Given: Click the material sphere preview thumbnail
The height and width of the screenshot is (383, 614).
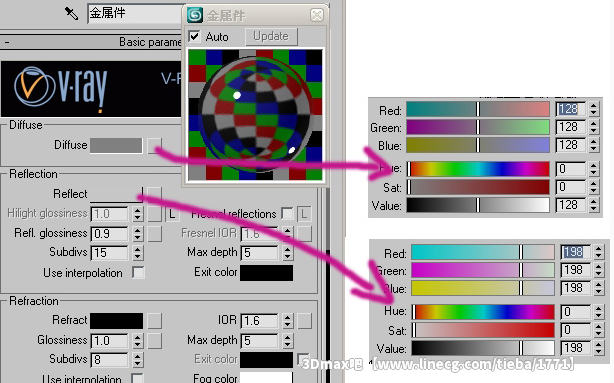Looking at the screenshot, I should (x=255, y=114).
